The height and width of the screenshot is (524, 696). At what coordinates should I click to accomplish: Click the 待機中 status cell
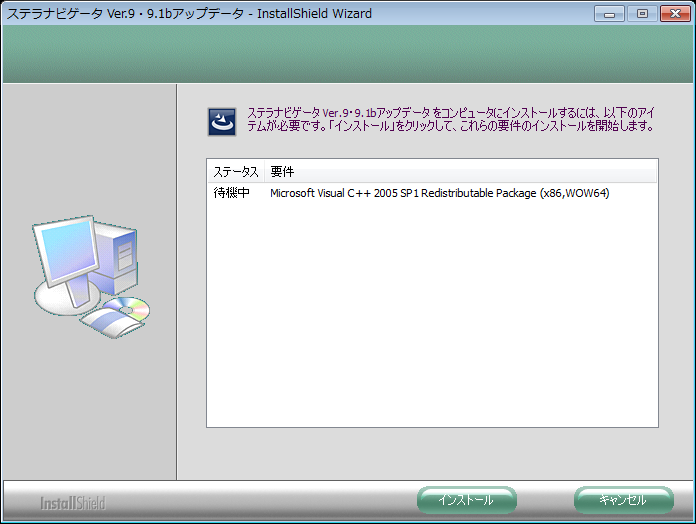point(232,193)
